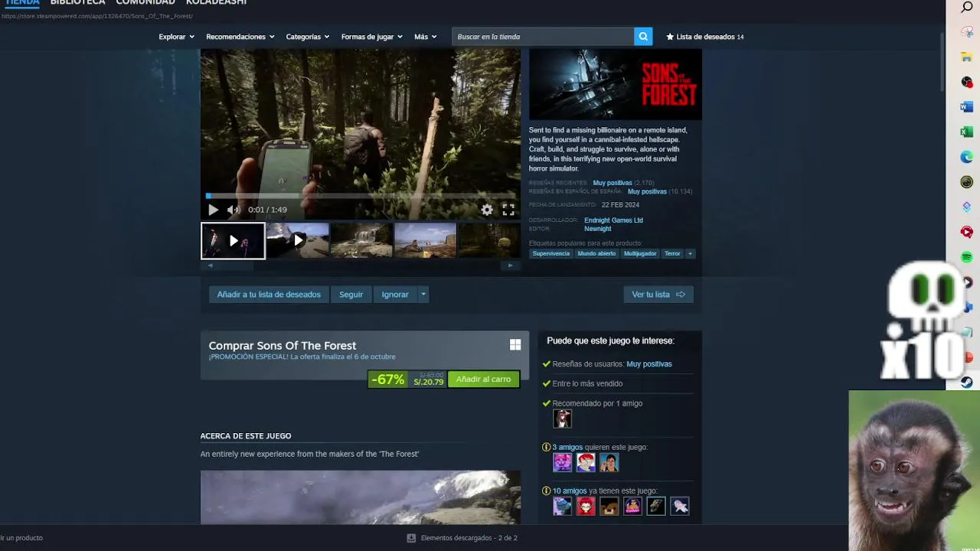Viewport: 980px width, 551px height.
Task: Select the Supervivencia tag
Action: tap(551, 253)
